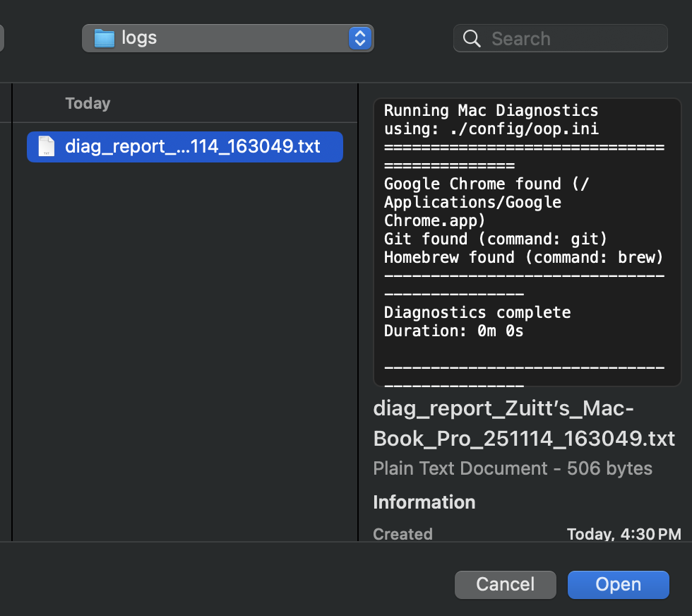Click the txt document icon of diag_report file
692x616 pixels.
coord(46,146)
